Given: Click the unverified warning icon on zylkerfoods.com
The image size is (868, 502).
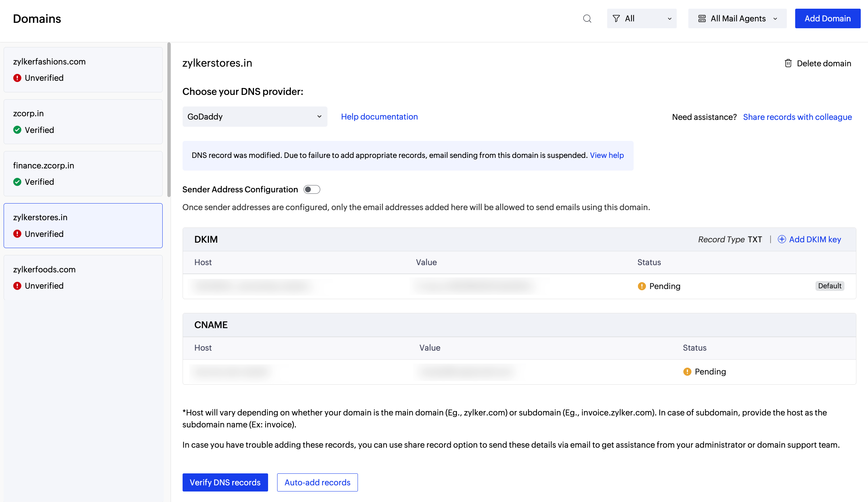Looking at the screenshot, I should (17, 285).
